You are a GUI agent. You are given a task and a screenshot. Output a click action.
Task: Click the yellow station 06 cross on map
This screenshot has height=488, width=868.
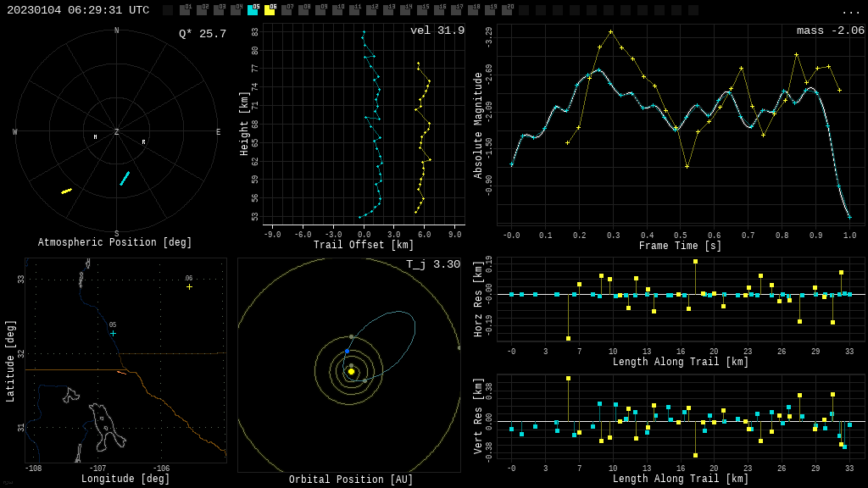coord(189,286)
